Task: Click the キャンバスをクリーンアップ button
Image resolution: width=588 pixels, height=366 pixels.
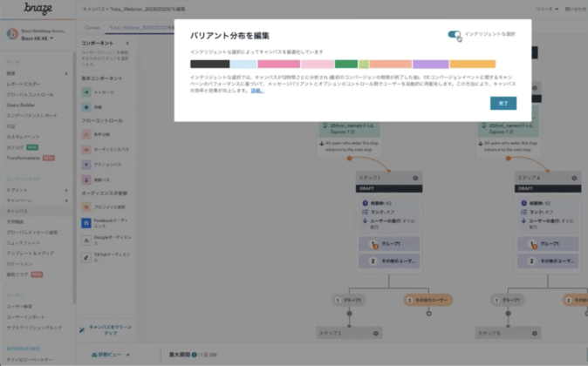Action: tap(106, 330)
